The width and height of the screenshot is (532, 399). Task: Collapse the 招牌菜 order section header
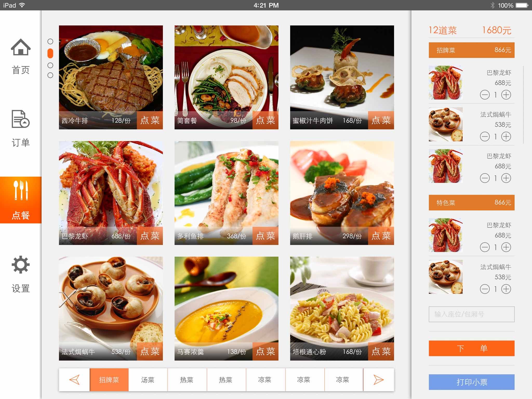[471, 50]
